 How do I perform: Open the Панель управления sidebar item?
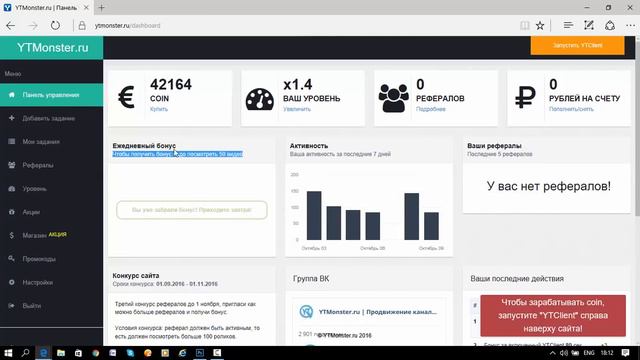coord(51,95)
